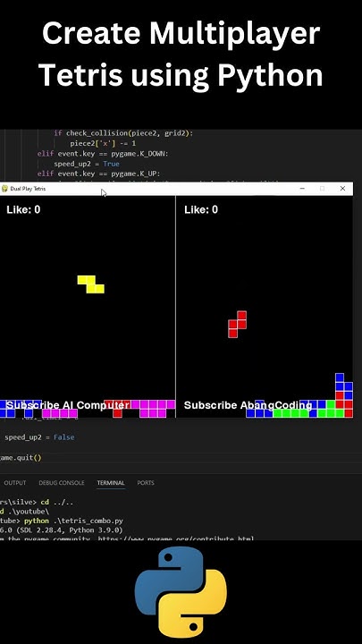
Task: Click the 'piece2['x'] -= 1' code line
Action: (103, 144)
